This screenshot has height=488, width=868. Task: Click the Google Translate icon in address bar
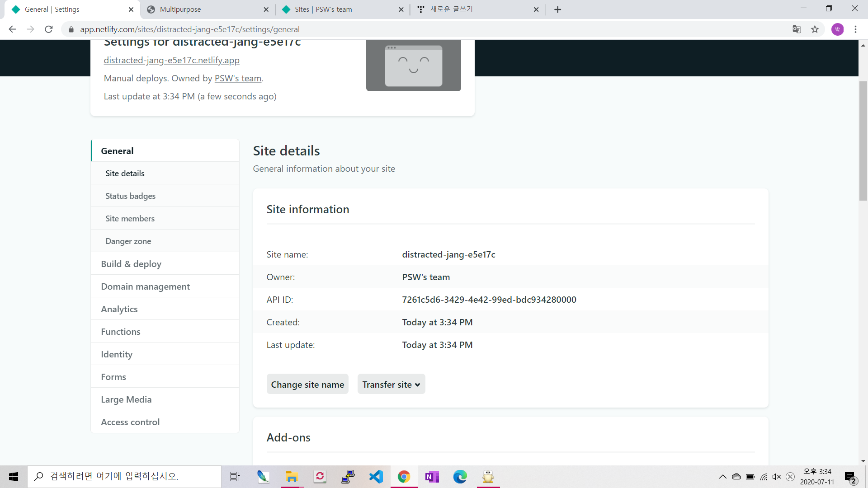(x=797, y=29)
